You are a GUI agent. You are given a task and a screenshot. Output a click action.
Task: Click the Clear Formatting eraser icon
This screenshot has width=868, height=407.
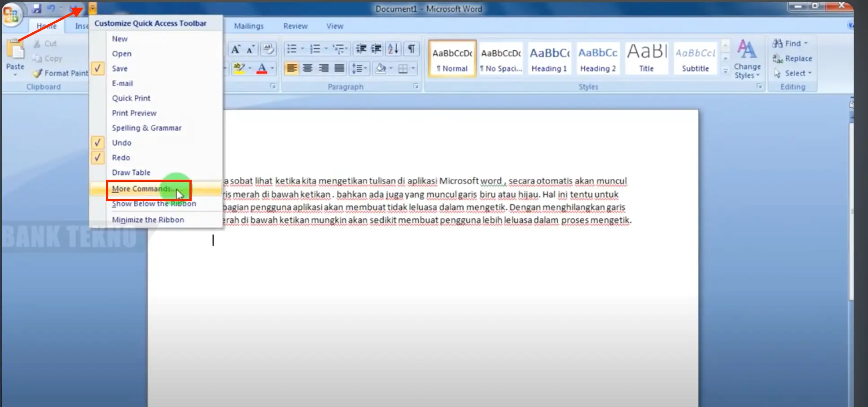268,49
